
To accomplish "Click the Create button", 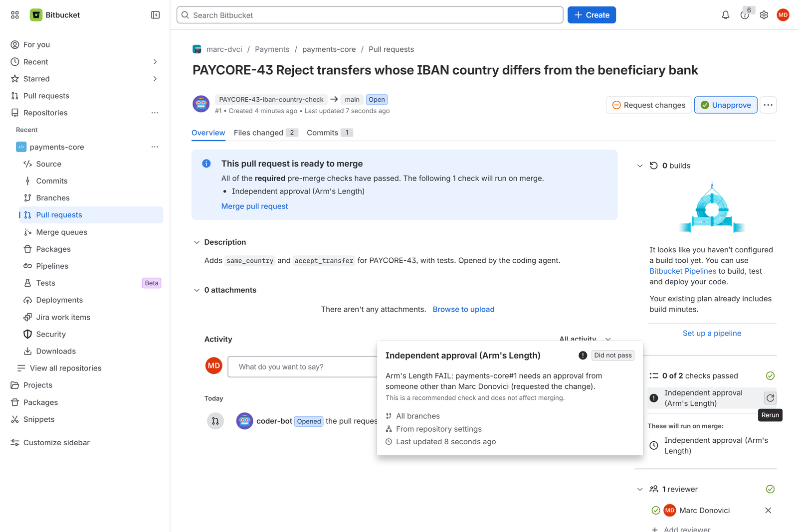I will 592,15.
